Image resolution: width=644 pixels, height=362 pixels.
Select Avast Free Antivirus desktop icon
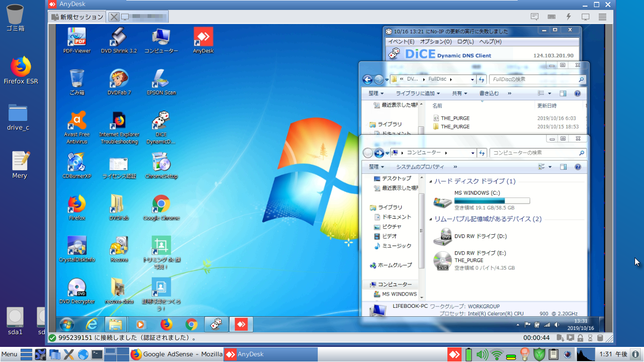77,127
